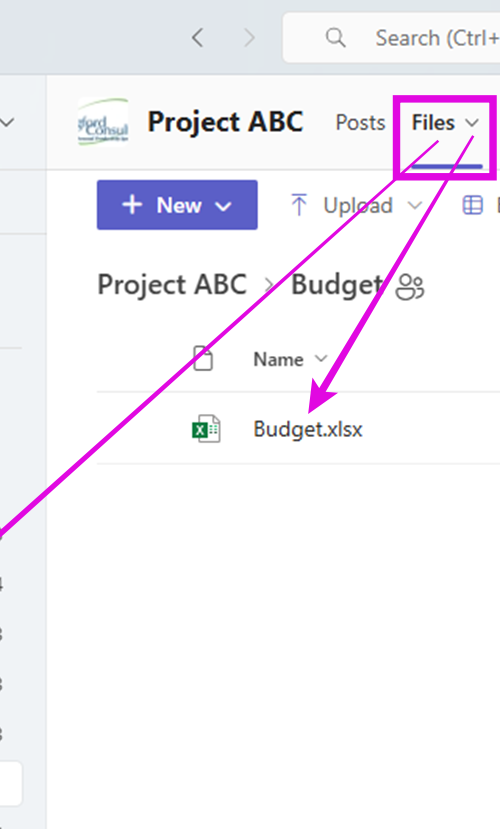The width and height of the screenshot is (500, 829).
Task: Click the grid view icon beside Upload
Action: coord(473,205)
